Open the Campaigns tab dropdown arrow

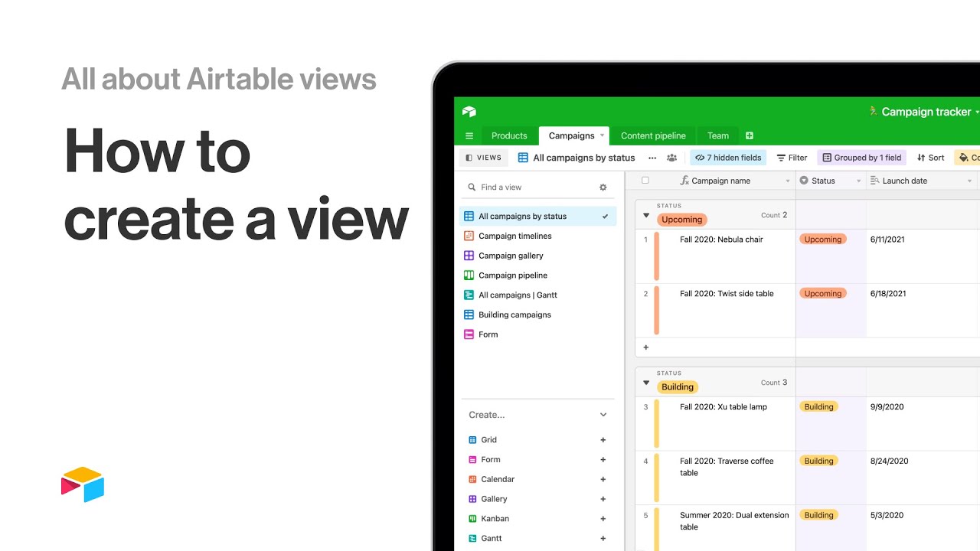pyautogui.click(x=602, y=135)
